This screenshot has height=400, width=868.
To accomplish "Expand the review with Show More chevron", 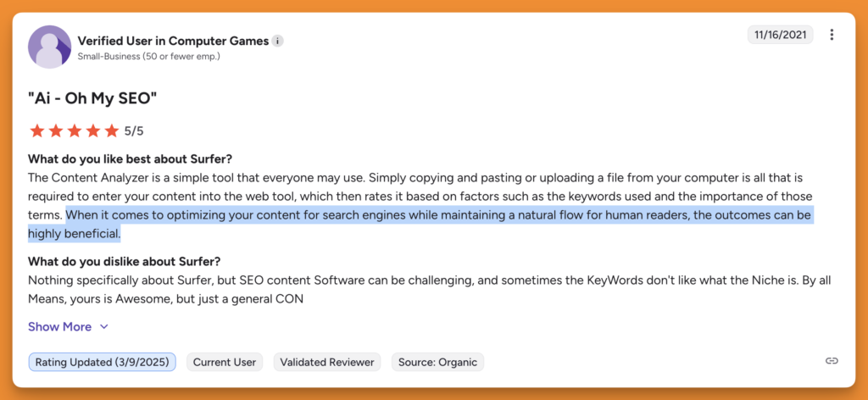I will point(104,326).
